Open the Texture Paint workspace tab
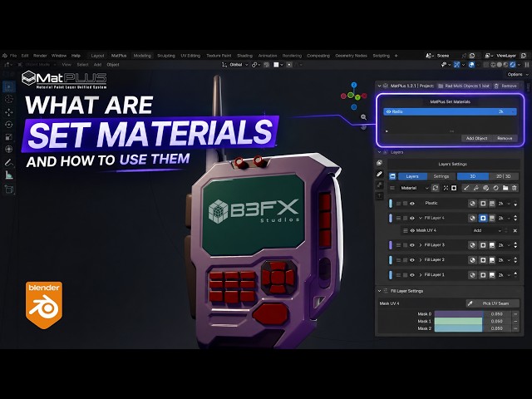The width and height of the screenshot is (532, 399). point(219,56)
